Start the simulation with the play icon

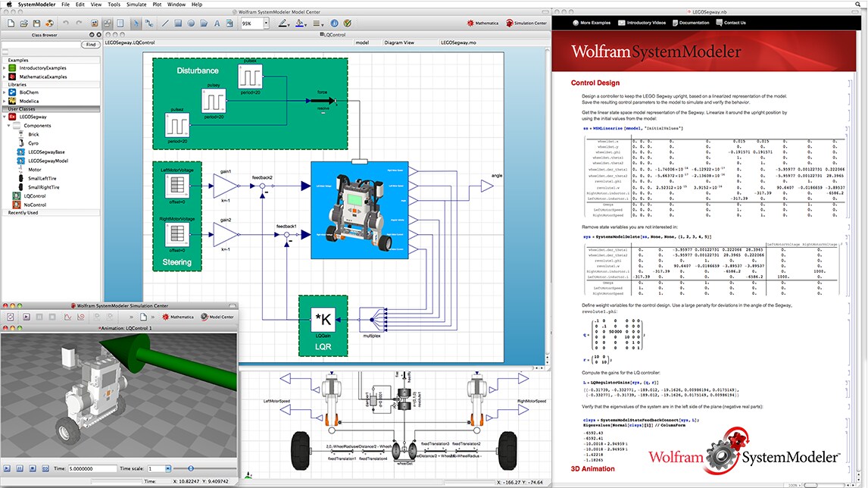27,318
